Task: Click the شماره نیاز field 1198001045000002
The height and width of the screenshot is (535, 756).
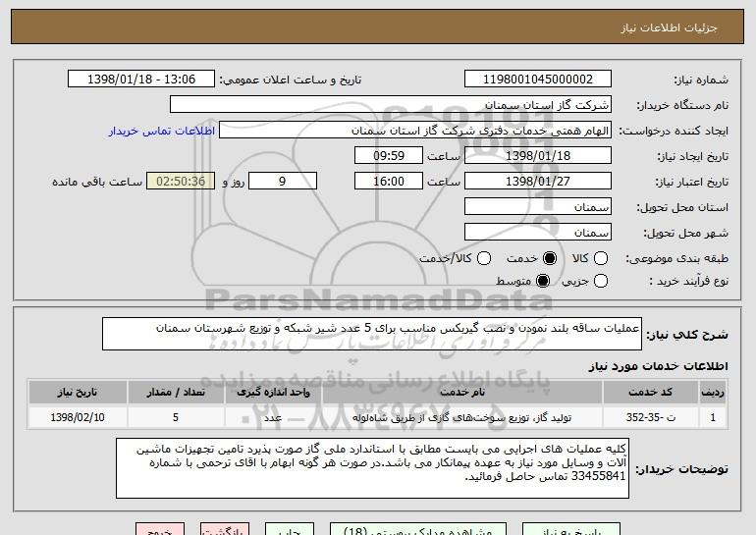Action: click(538, 80)
